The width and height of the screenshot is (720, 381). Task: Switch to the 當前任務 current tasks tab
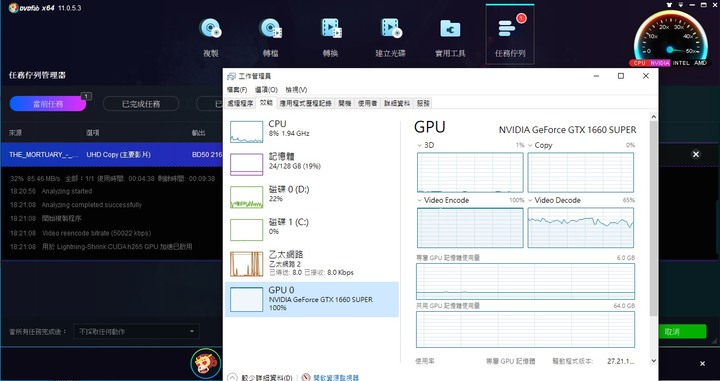48,104
